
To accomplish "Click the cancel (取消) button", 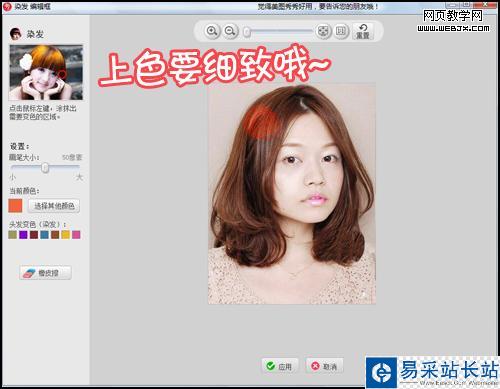I will [x=324, y=366].
